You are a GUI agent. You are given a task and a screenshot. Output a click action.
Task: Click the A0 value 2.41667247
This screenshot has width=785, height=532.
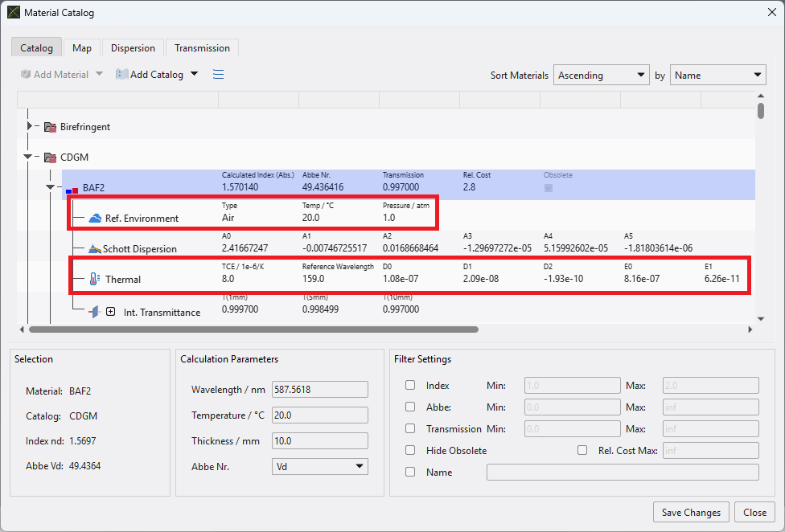[x=245, y=248]
